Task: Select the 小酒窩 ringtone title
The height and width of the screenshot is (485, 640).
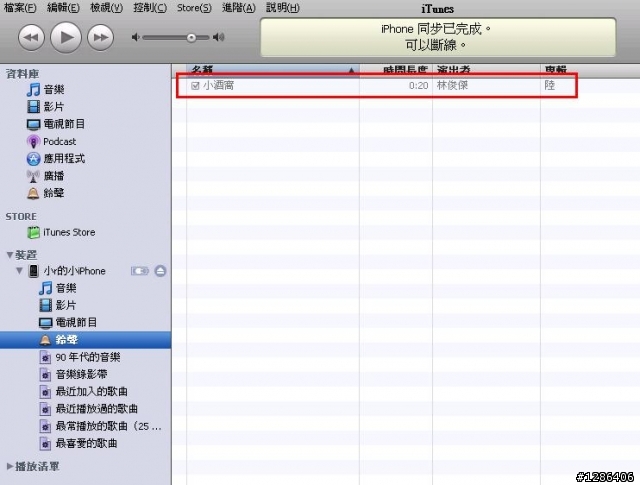Action: point(218,85)
